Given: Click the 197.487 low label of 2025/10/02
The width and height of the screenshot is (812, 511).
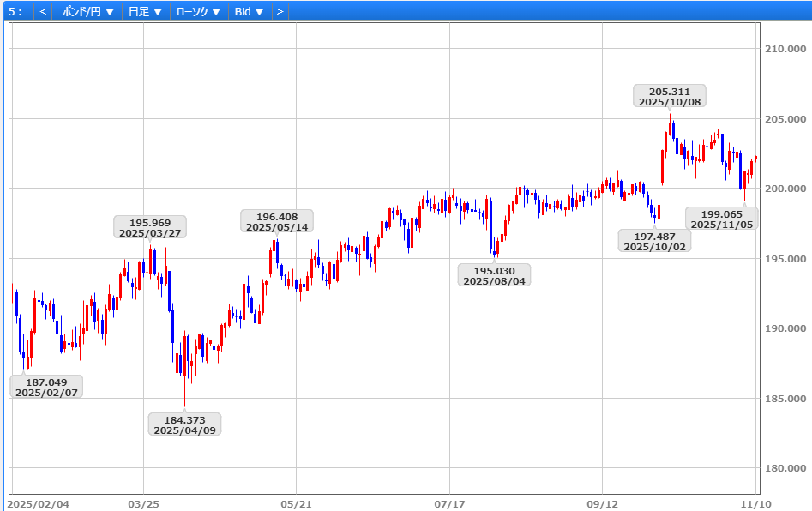Looking at the screenshot, I should (x=655, y=241).
